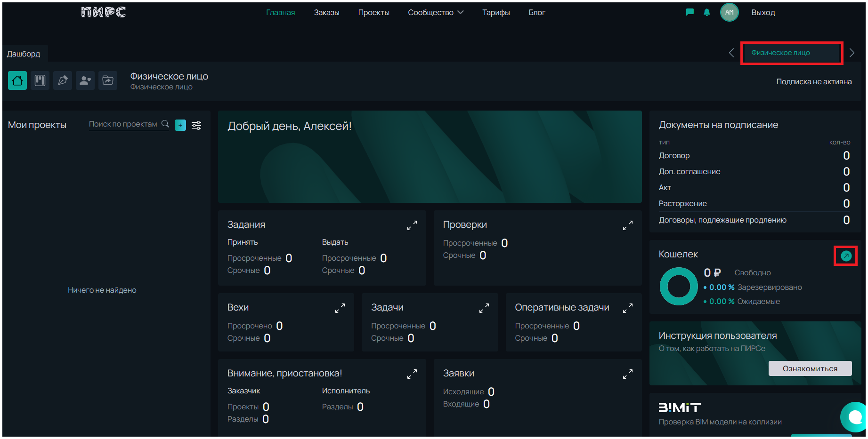The width and height of the screenshot is (868, 439).
Task: Expand the Задания widget
Action: tap(412, 226)
